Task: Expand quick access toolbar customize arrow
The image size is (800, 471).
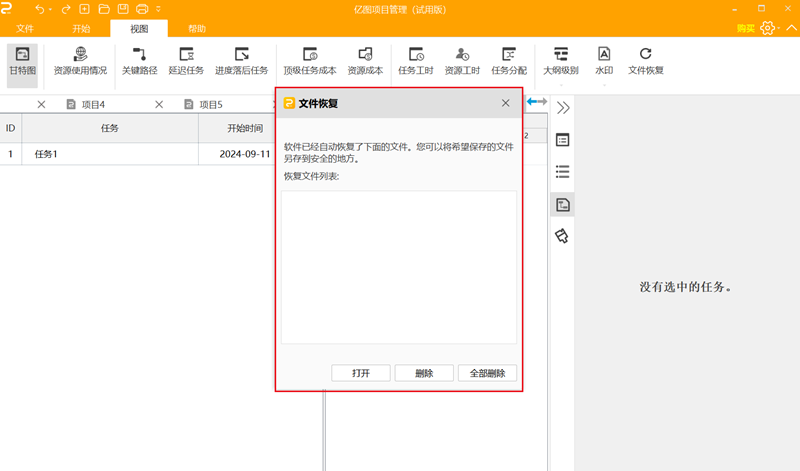Action: [x=158, y=9]
